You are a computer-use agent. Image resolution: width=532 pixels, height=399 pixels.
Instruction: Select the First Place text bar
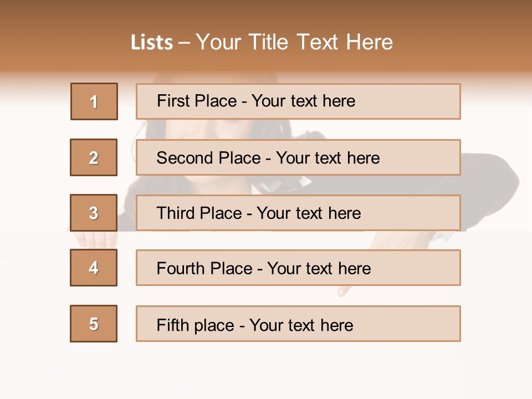[x=298, y=101]
